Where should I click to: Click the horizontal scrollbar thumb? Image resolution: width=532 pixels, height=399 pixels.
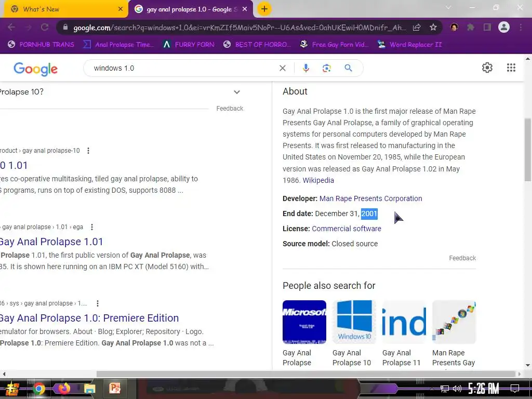pyautogui.click(x=306, y=374)
